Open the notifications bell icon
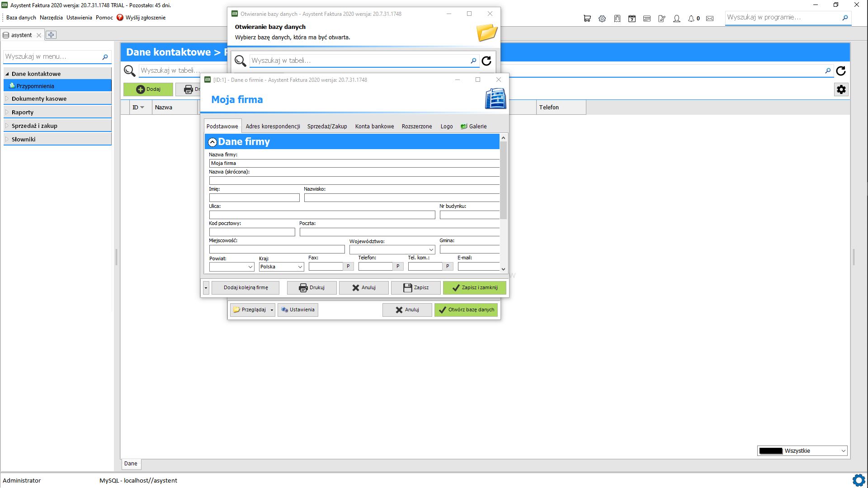The height and width of the screenshot is (488, 868). pos(691,19)
